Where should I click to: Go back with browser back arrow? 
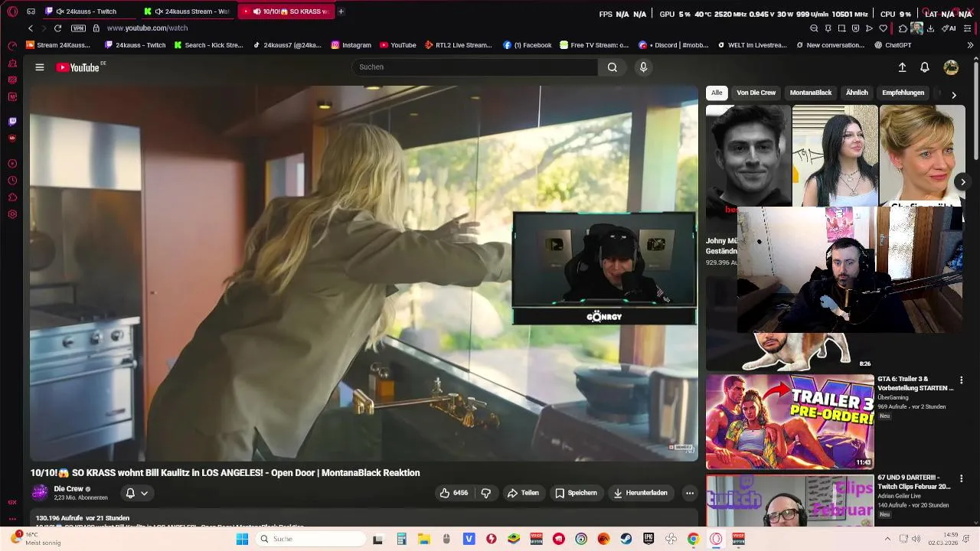(x=31, y=28)
